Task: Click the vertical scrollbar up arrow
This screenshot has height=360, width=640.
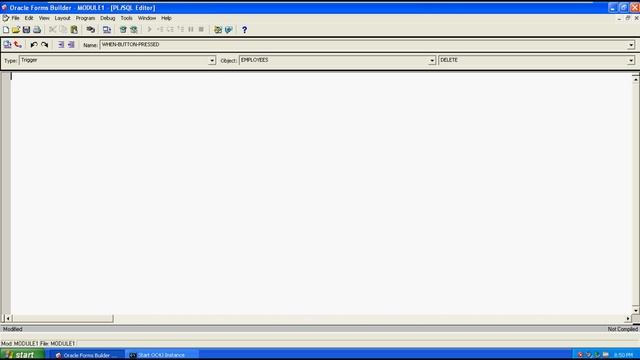Action: [636, 79]
